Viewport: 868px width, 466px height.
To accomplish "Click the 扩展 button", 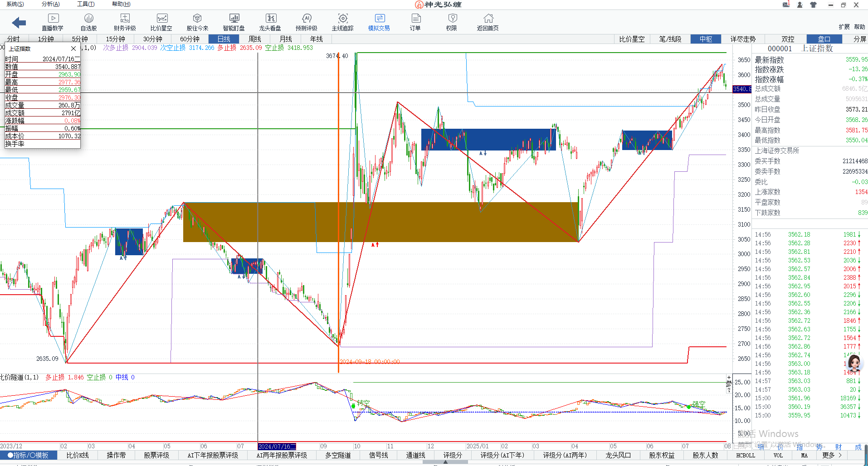I will pos(844,27).
